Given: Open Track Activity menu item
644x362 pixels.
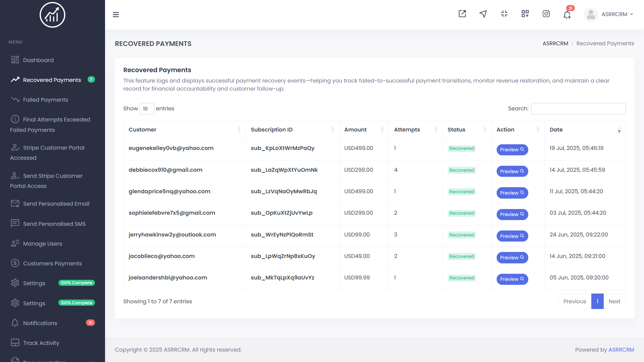Looking at the screenshot, I should (x=41, y=343).
